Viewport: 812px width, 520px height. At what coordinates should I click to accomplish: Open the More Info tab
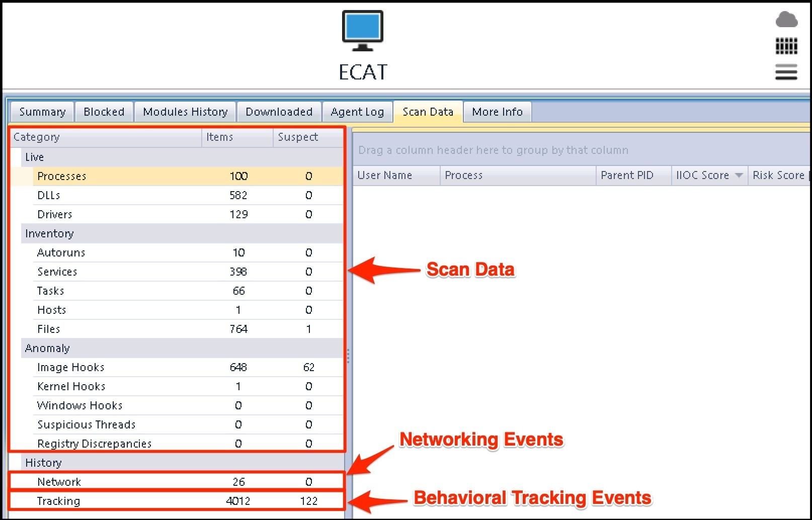pos(498,112)
